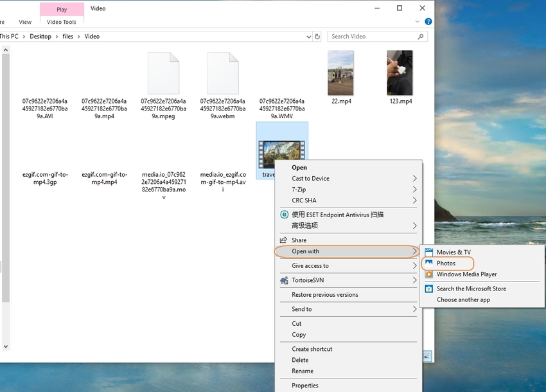
Task: Open the address bar history dropdown
Action: pos(309,37)
